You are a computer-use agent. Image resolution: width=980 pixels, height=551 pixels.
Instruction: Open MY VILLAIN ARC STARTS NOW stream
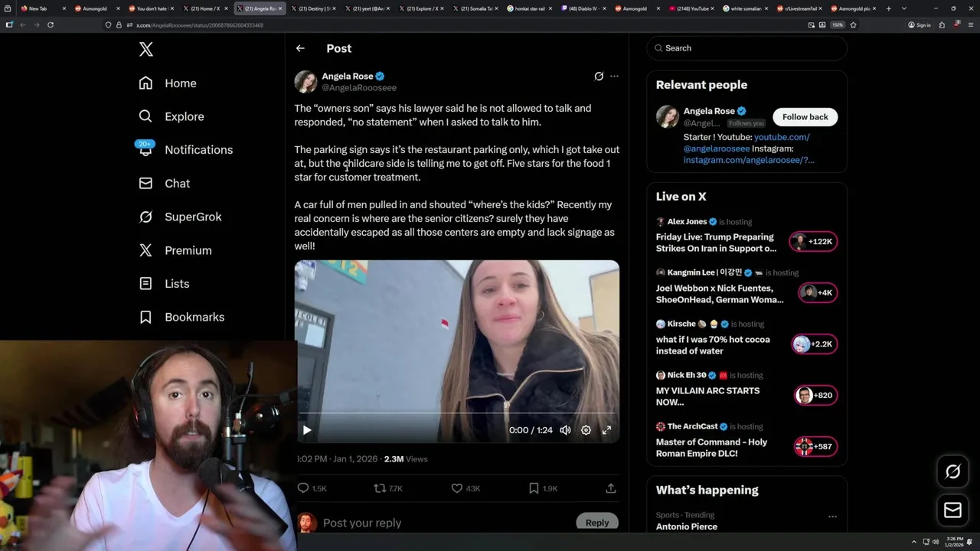pyautogui.click(x=707, y=396)
